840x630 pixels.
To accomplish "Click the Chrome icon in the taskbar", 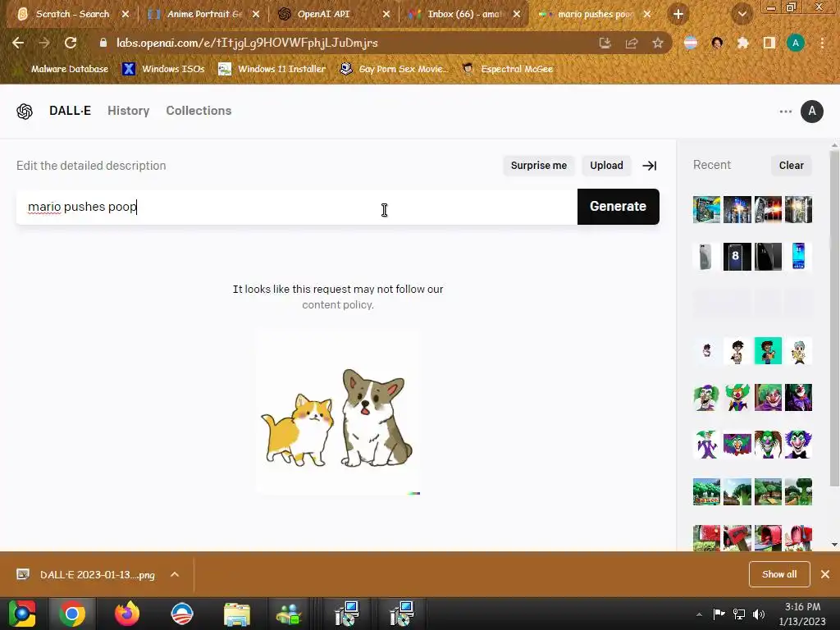I will (x=72, y=614).
